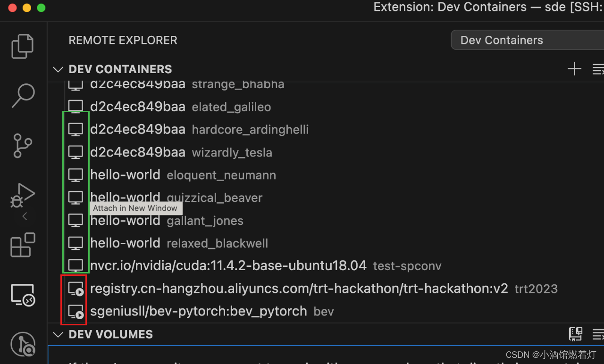Screen dimensions: 604x364
Task: Open Remote Explorer view in activity bar
Action: [23, 295]
